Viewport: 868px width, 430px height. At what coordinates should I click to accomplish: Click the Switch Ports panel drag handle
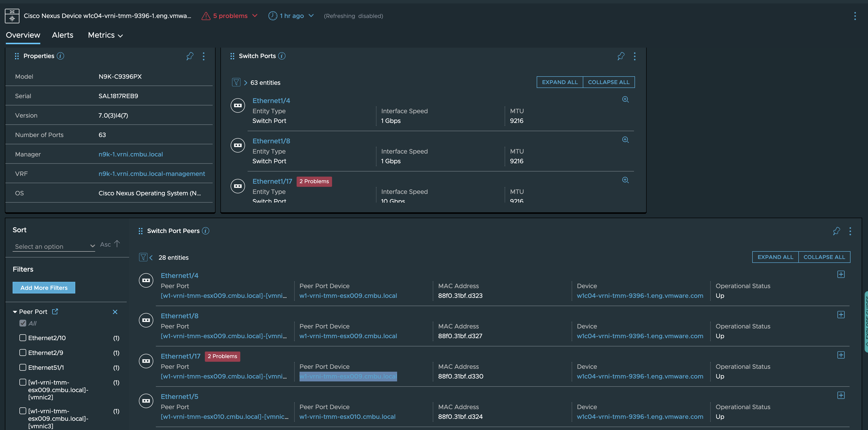click(x=232, y=56)
